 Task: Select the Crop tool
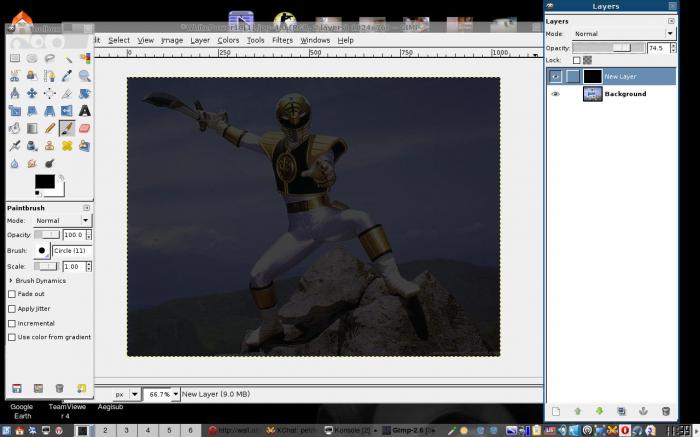click(x=67, y=93)
